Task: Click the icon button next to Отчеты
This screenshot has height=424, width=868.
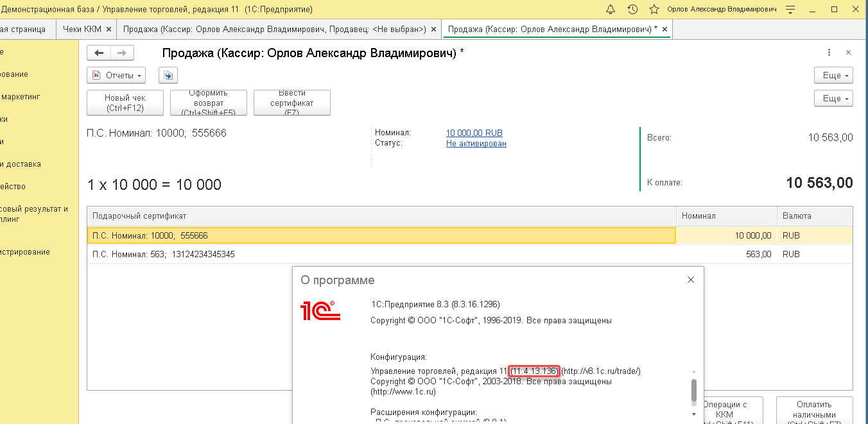Action: (x=167, y=75)
